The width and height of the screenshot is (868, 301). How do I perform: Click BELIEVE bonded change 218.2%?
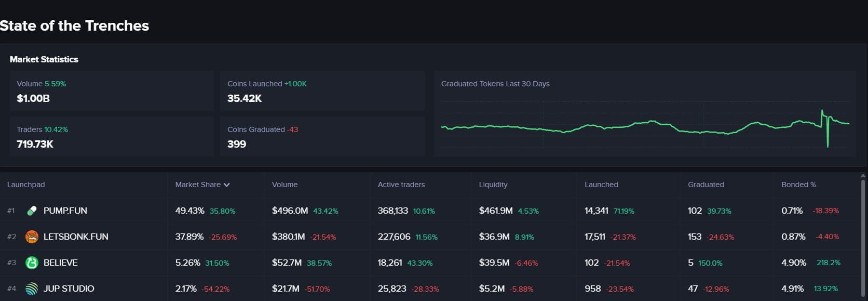pos(829,263)
